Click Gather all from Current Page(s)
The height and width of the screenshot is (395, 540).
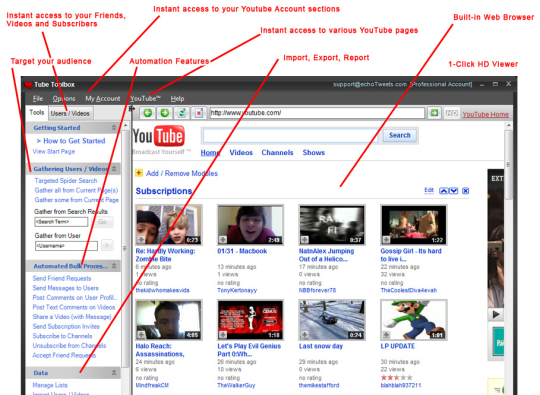pos(76,190)
